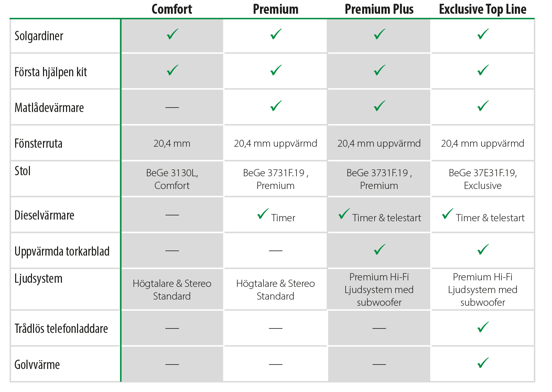Click the Golvvärme dash in Premium Plus column
The height and width of the screenshot is (392, 552).
click(379, 364)
